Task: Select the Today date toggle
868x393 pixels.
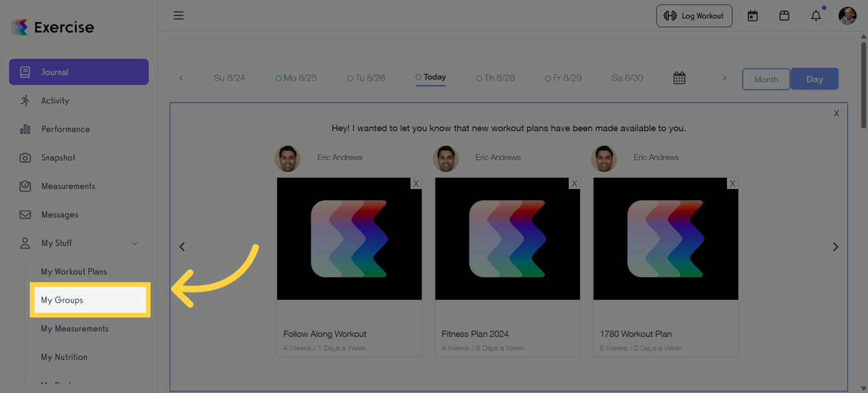Action: point(430,77)
